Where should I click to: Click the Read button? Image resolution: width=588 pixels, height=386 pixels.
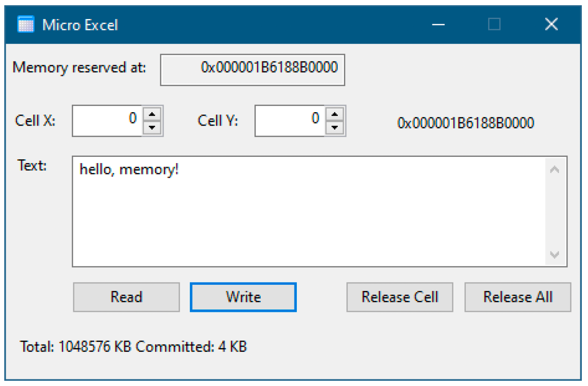click(x=127, y=297)
